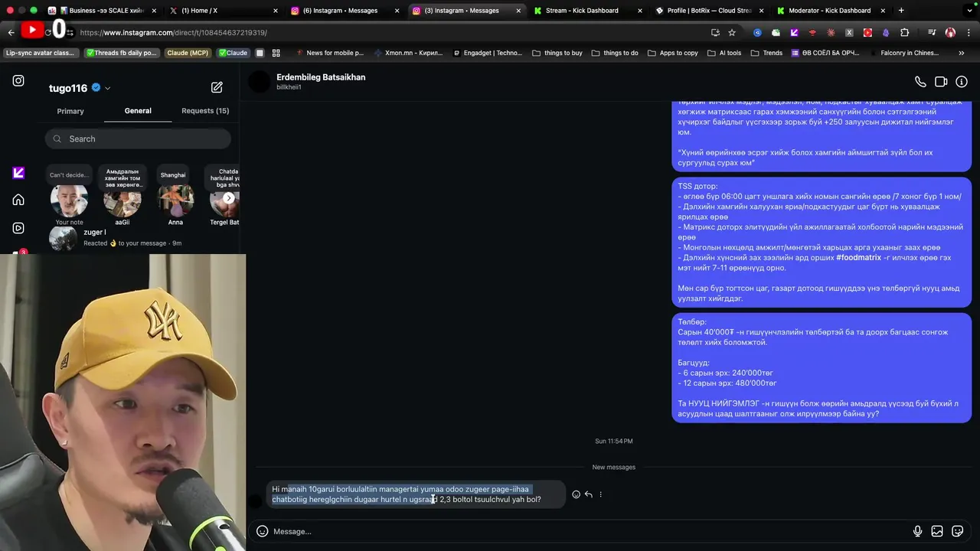Compose a new message with pencil icon

(x=217, y=87)
